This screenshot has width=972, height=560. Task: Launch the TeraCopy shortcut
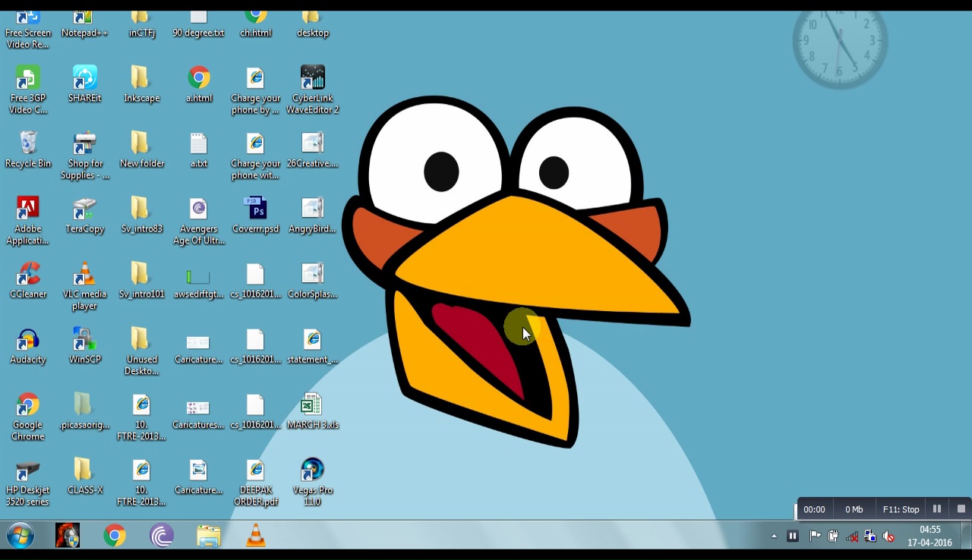pyautogui.click(x=84, y=215)
